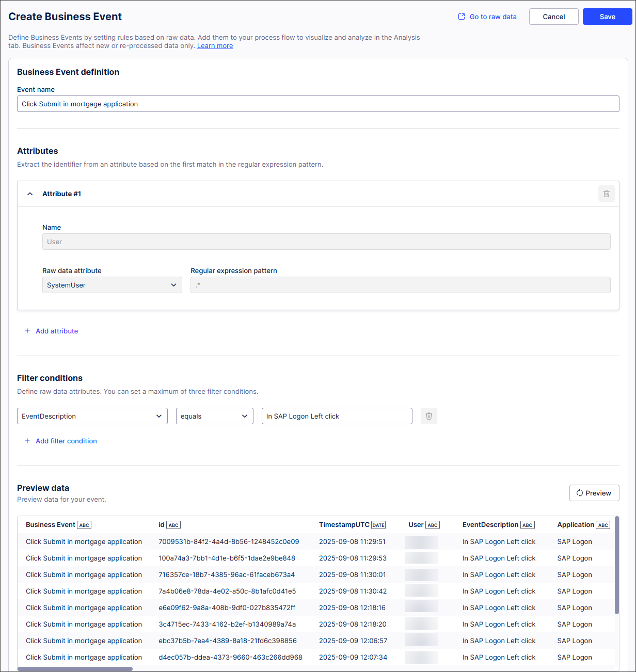
Task: Delete Attribute #1 with the trash icon
Action: [x=606, y=194]
